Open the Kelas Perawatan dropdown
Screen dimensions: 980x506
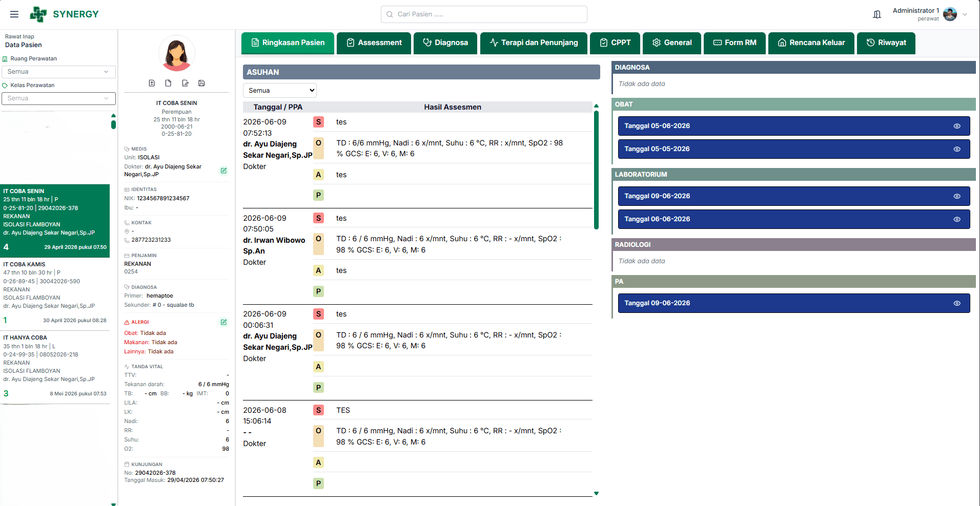tap(58, 98)
